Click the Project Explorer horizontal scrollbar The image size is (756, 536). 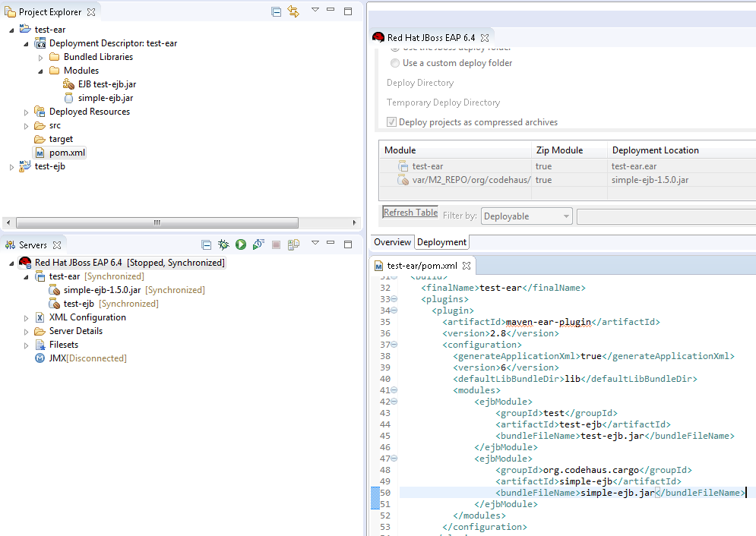point(157,222)
